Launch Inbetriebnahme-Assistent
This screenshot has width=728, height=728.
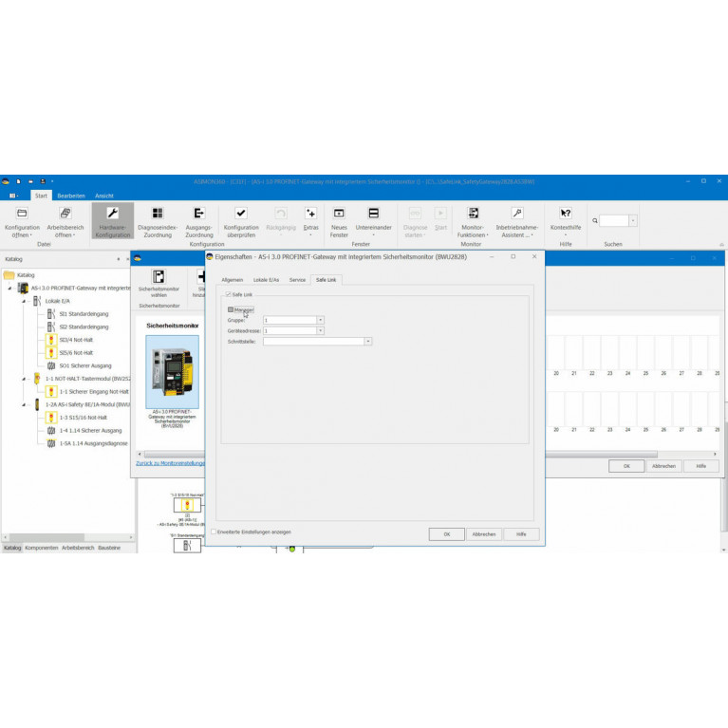[516, 222]
